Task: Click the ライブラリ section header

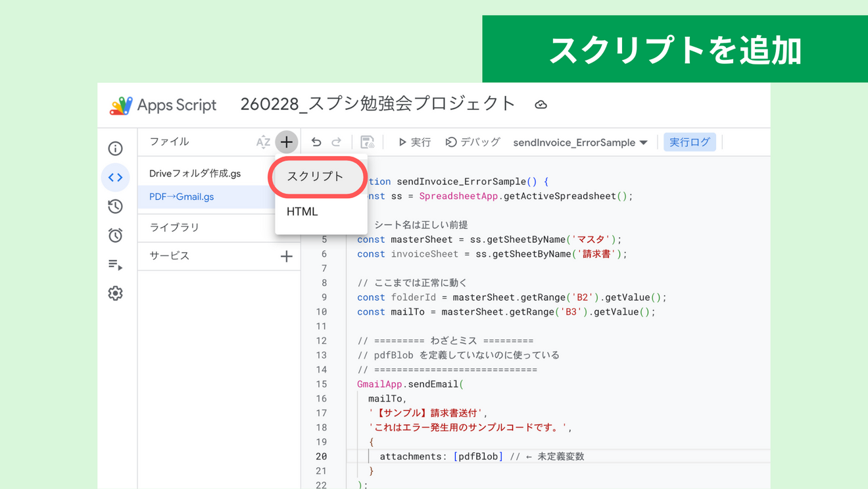Action: click(174, 227)
